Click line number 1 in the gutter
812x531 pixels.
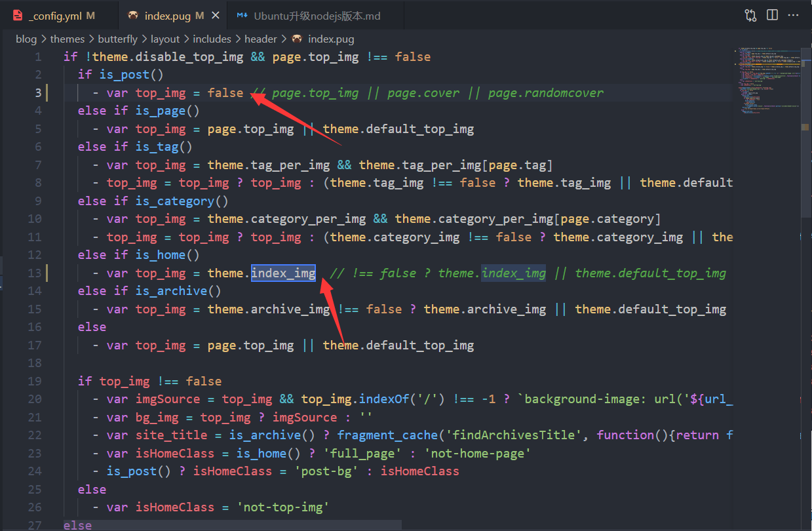(39, 56)
